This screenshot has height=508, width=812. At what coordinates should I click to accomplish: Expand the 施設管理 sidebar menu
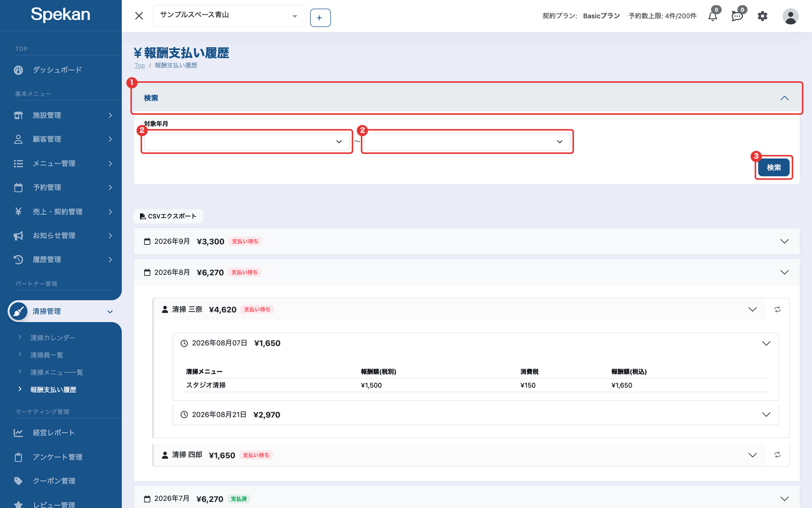(61, 115)
